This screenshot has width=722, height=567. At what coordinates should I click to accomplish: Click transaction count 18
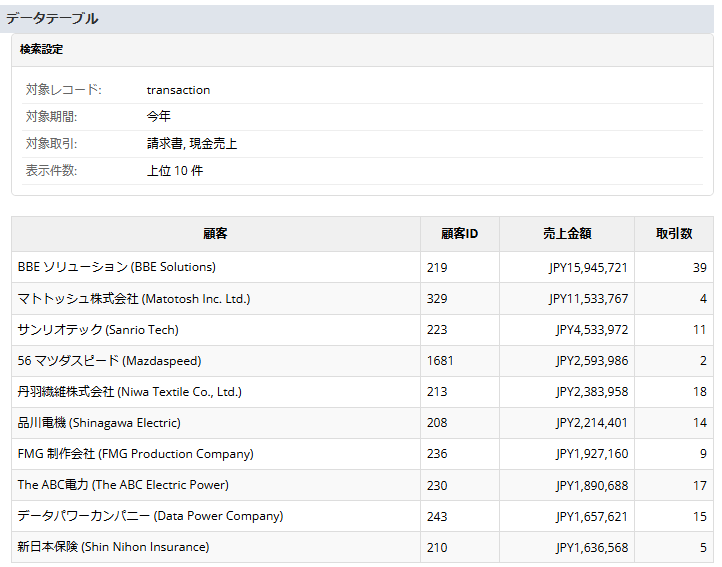[700, 392]
